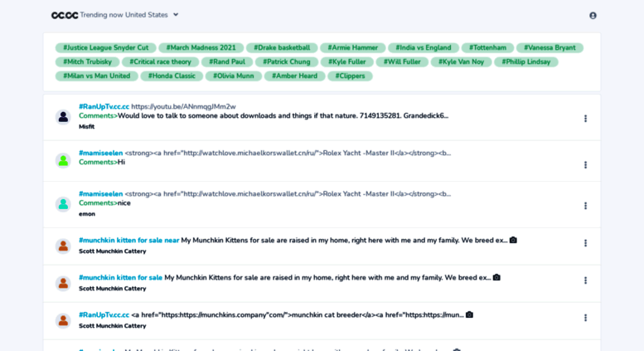644x351 pixels.
Task: Choose the #Patrick Chung tag
Action: coord(286,61)
